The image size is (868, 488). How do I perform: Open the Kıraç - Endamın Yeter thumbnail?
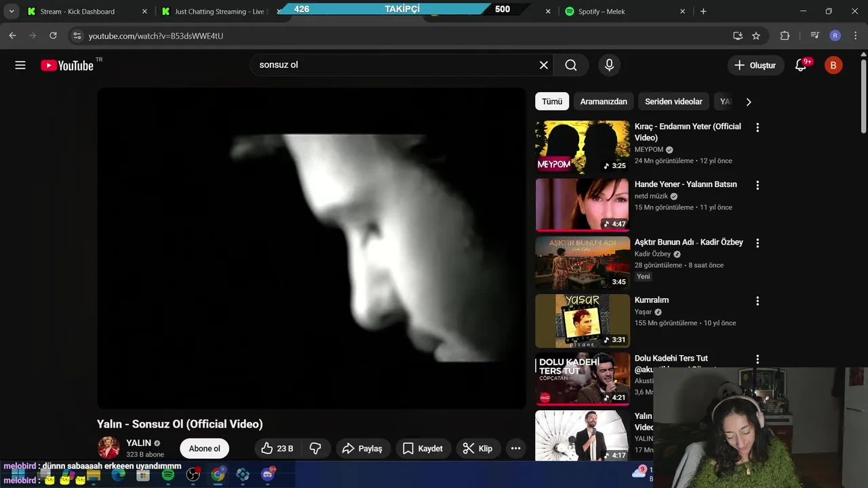(583, 147)
